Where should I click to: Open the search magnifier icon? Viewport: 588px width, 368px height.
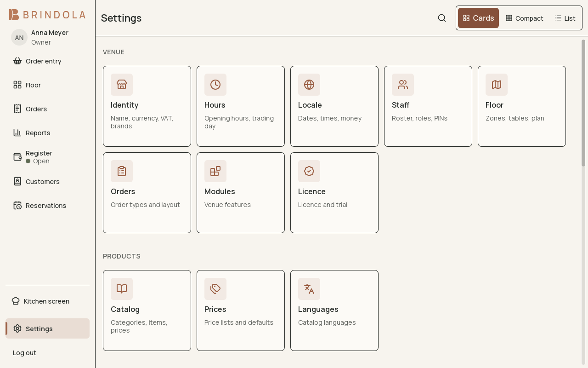442,18
